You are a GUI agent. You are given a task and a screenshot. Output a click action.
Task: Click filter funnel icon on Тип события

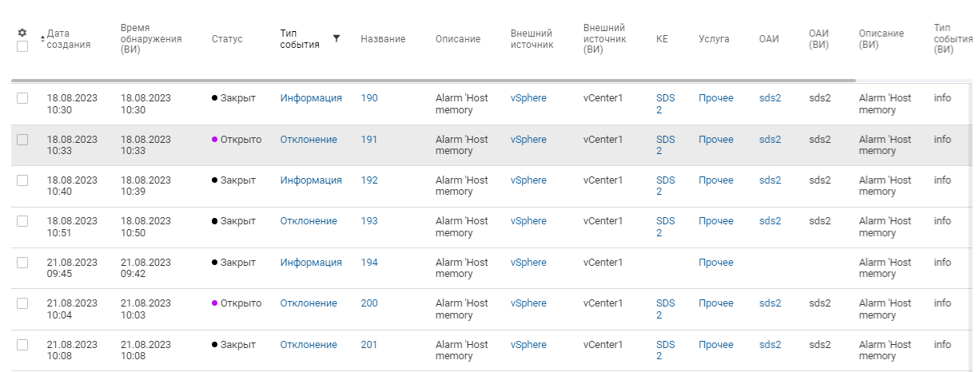(x=337, y=38)
